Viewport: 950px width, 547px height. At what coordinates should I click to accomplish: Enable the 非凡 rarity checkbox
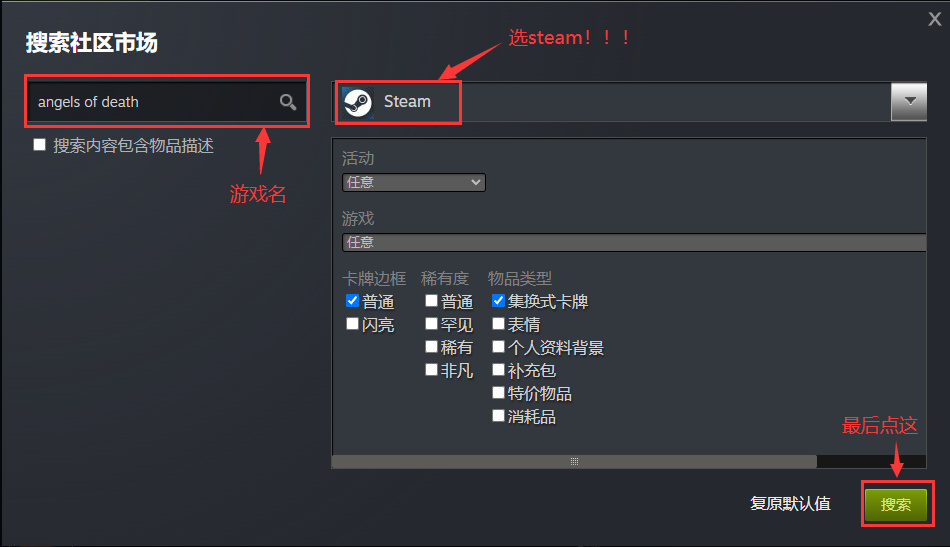[431, 370]
